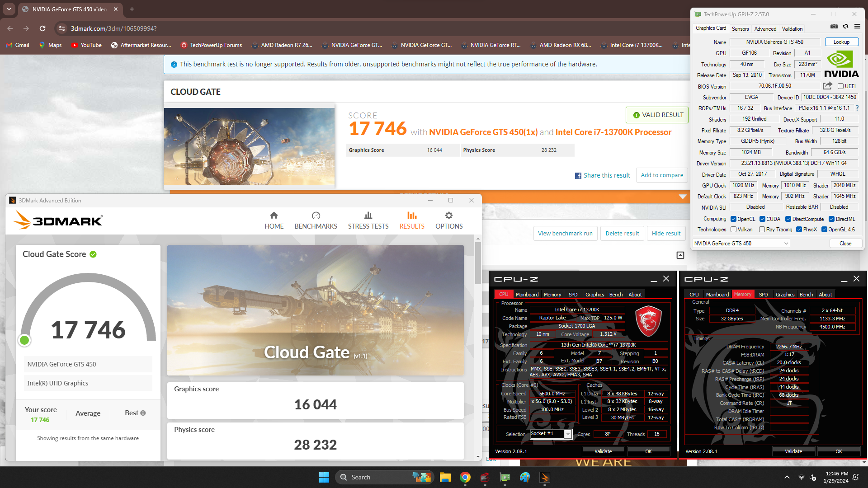868x488 pixels.
Task: Click the Close button in GPU-Z
Action: click(x=845, y=243)
